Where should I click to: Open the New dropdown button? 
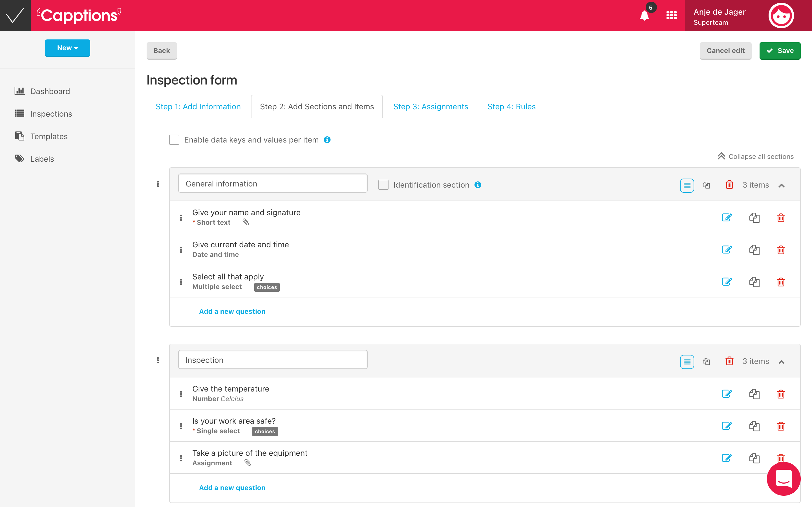[x=67, y=48]
